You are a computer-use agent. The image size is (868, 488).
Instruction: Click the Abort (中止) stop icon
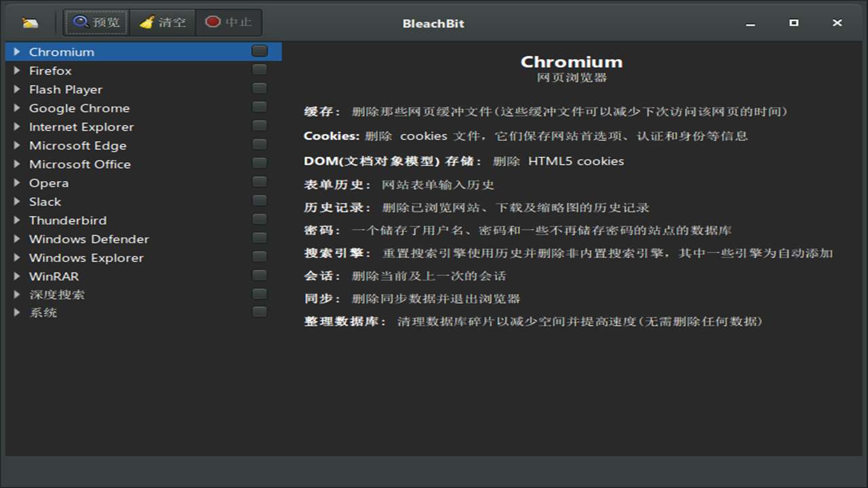click(x=214, y=21)
